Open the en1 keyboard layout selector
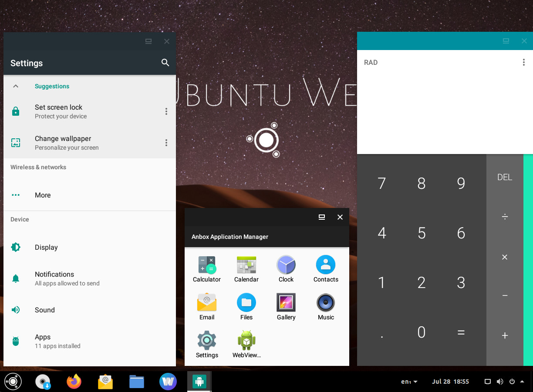This screenshot has width=533, height=392. click(x=408, y=382)
